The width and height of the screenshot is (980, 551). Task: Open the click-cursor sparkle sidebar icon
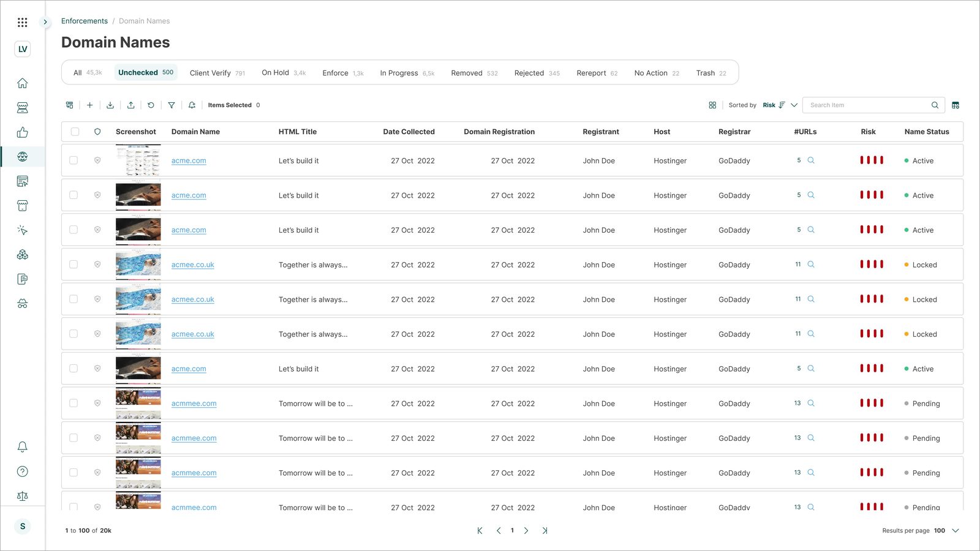tap(23, 230)
